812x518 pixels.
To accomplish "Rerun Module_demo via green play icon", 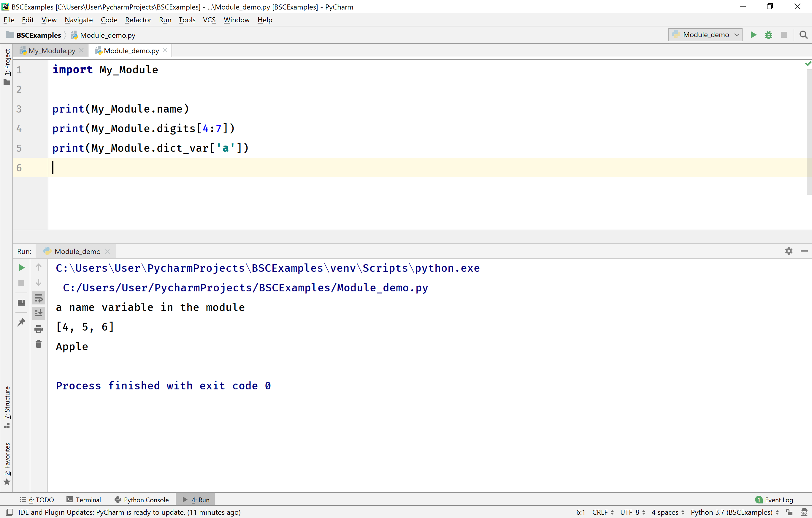I will [21, 267].
